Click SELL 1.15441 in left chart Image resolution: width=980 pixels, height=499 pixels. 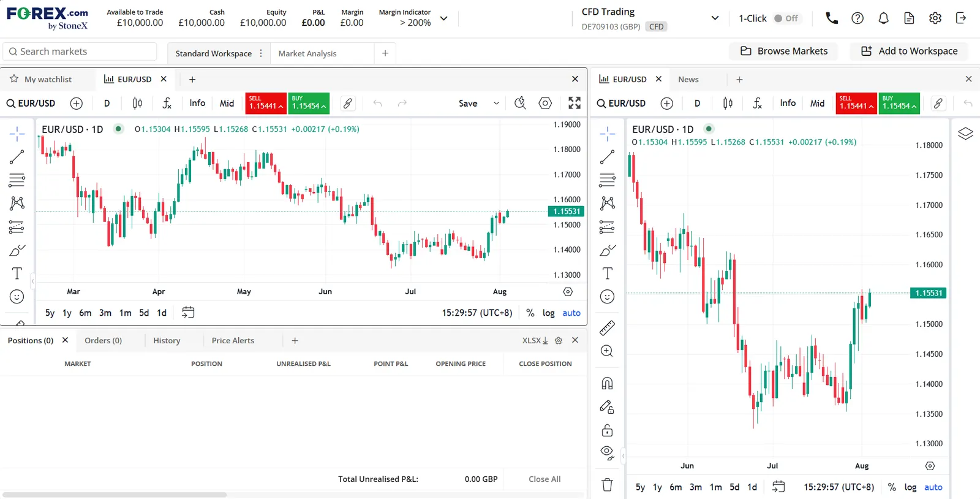(266, 103)
